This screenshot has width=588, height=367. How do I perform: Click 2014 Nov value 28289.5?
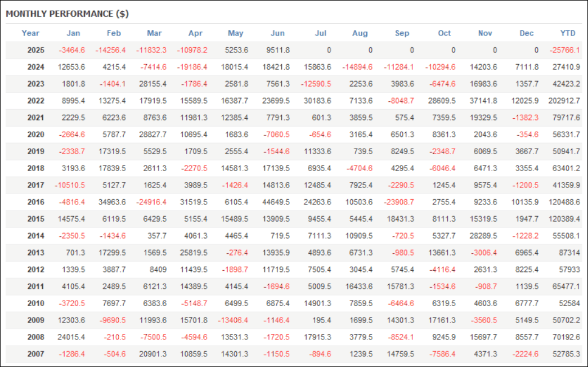click(x=483, y=236)
